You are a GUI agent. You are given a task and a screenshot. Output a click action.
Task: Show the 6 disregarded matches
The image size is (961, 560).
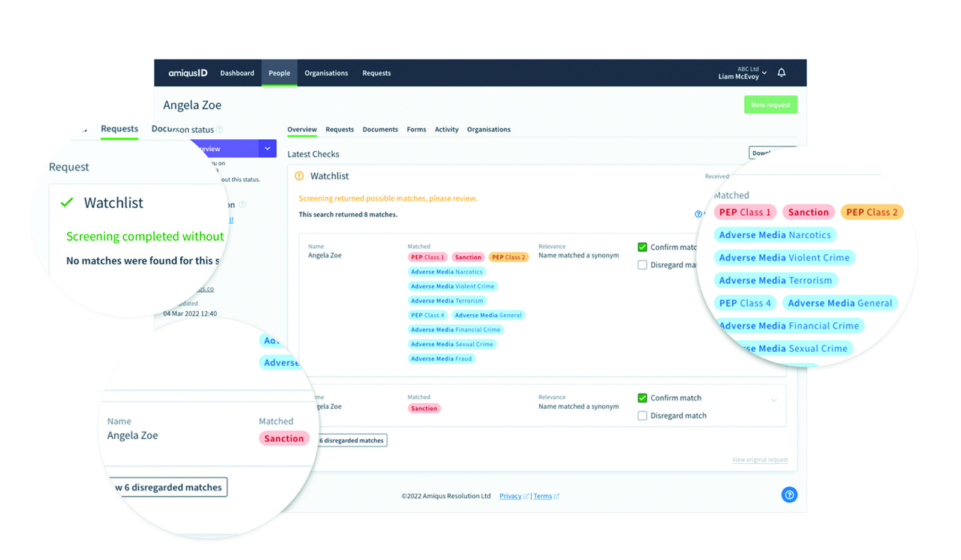coord(353,441)
